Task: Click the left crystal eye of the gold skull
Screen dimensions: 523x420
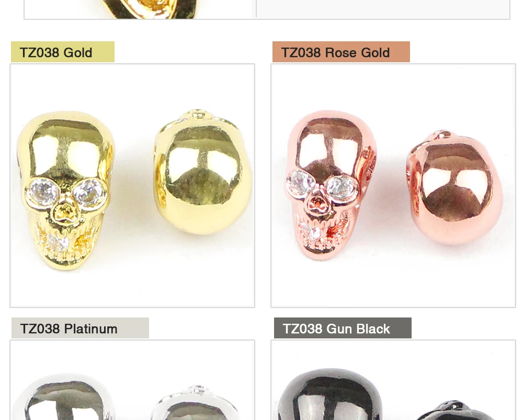Action: tap(44, 192)
